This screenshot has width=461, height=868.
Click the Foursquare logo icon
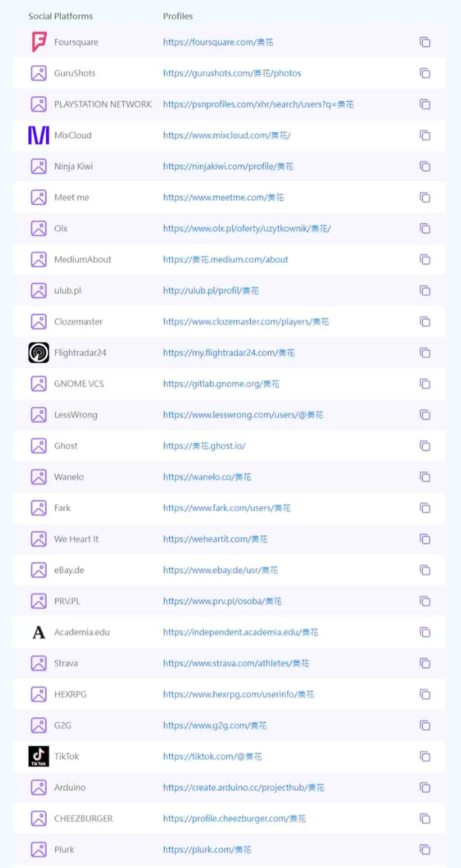pyautogui.click(x=39, y=42)
